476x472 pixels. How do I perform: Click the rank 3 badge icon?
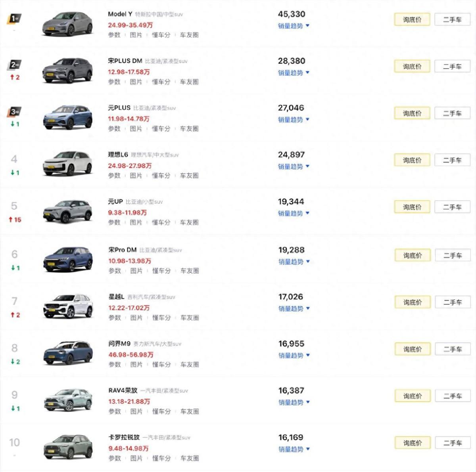tap(15, 112)
